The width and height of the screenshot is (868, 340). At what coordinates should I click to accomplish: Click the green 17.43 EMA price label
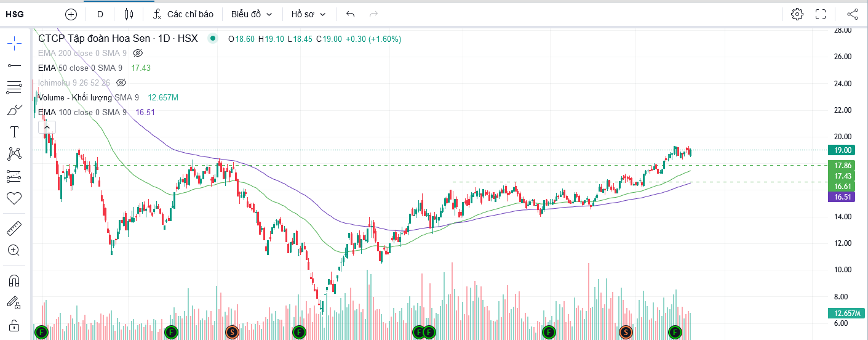coord(842,176)
